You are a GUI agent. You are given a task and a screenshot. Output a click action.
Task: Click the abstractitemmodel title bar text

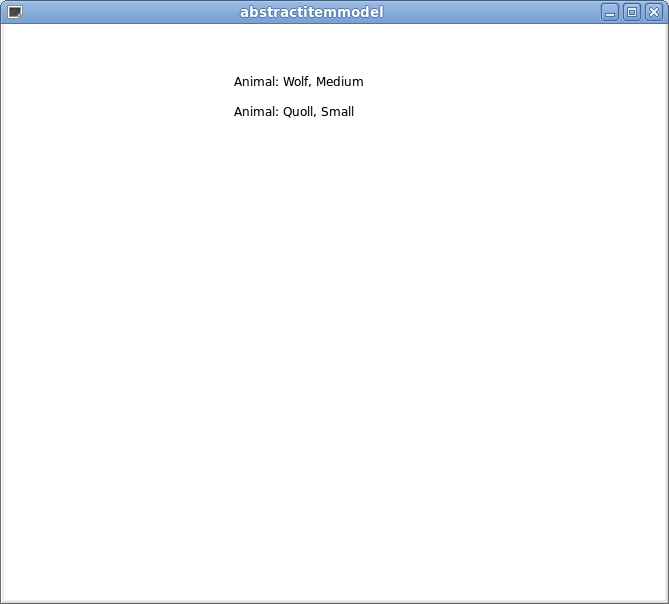coord(311,12)
